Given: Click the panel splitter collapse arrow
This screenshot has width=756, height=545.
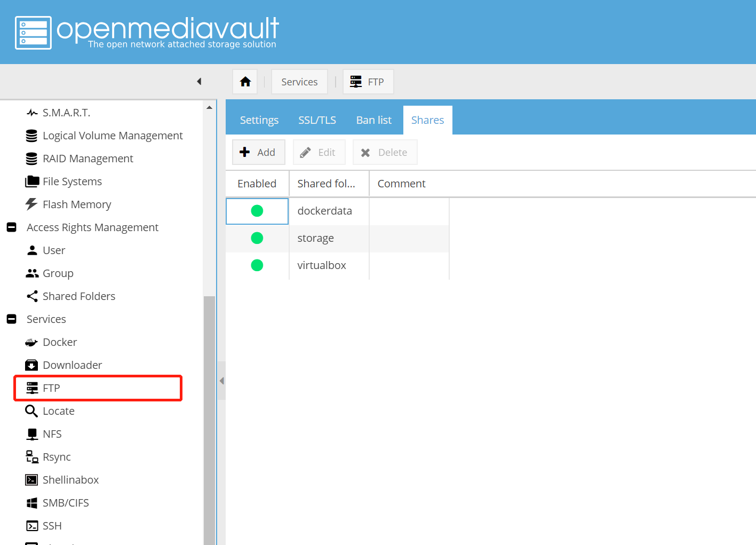Looking at the screenshot, I should coord(221,381).
